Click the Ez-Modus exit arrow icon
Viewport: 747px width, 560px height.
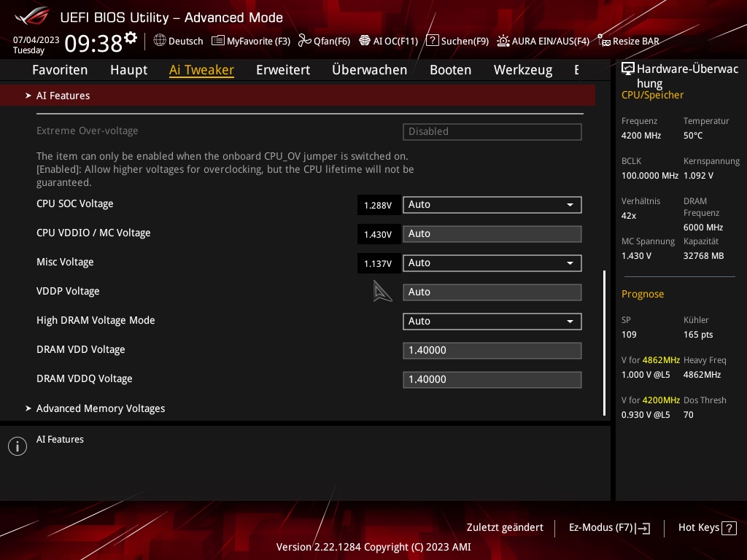(x=643, y=528)
